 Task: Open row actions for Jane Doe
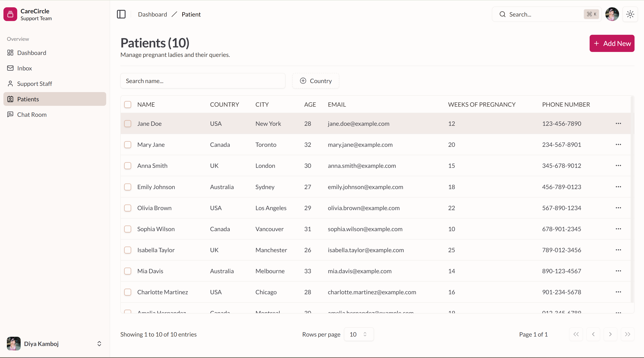click(618, 124)
